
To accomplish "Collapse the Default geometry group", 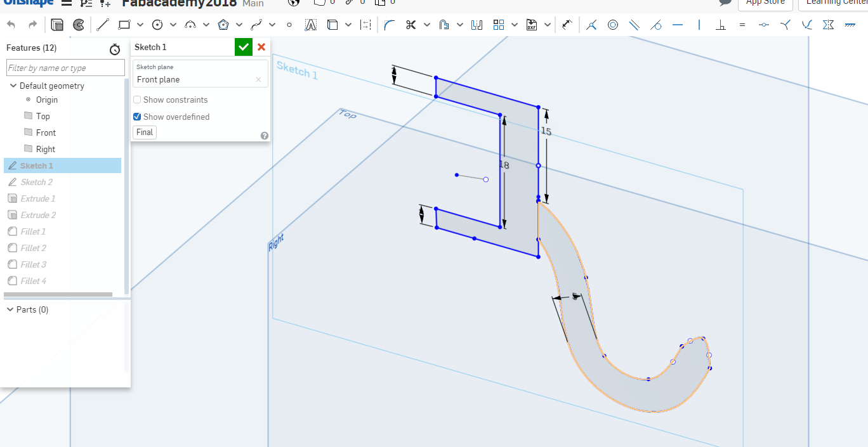I will [13, 86].
